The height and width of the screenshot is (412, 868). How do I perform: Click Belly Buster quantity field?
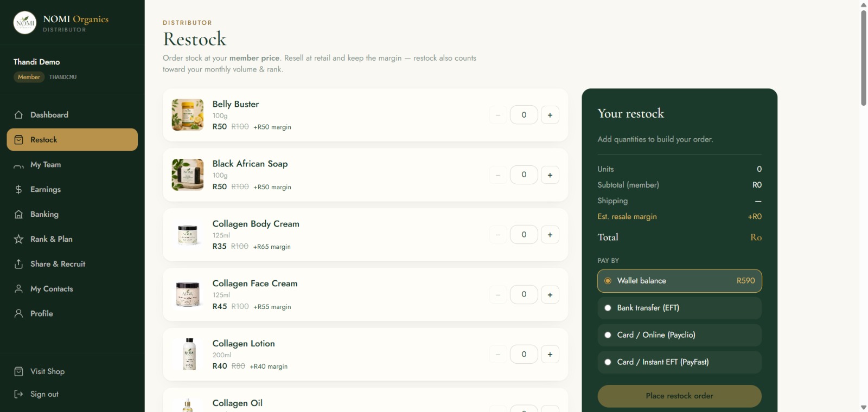point(524,115)
